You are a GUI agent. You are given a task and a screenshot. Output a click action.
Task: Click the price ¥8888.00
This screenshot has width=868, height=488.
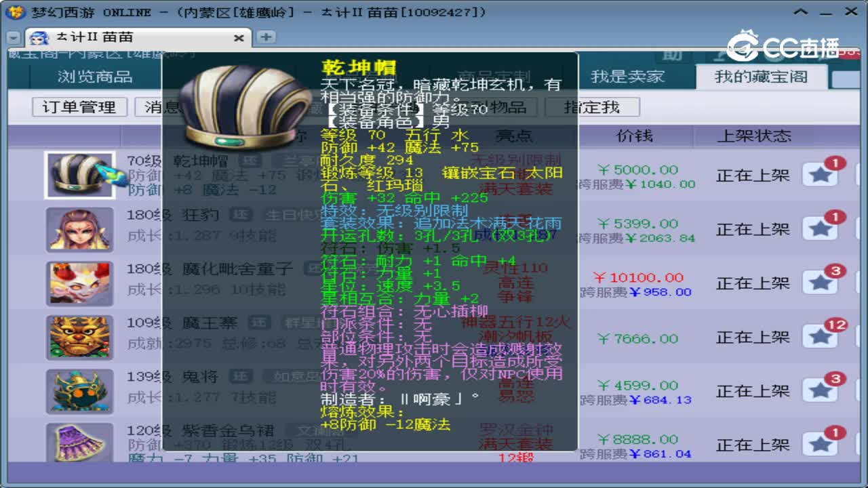[x=638, y=439]
